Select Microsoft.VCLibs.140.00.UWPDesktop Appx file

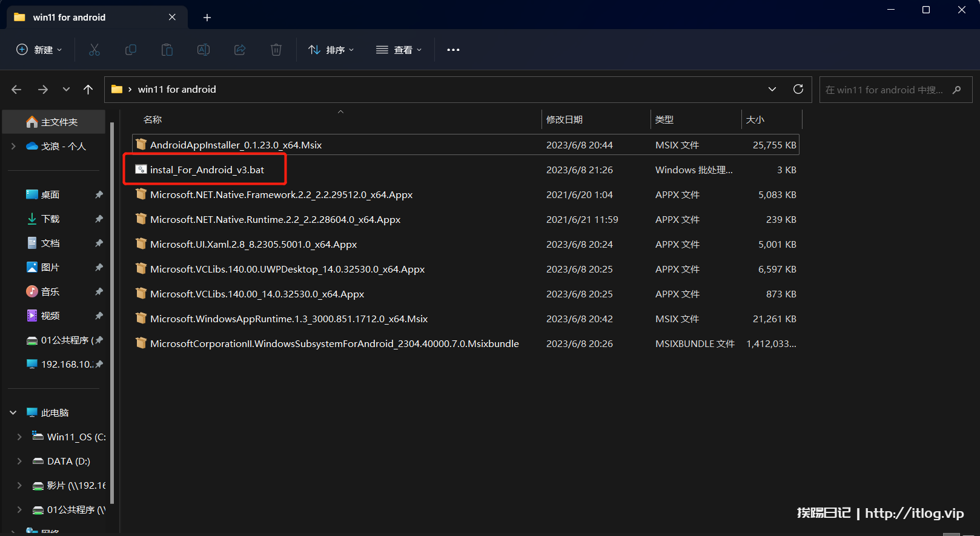tap(465, 269)
